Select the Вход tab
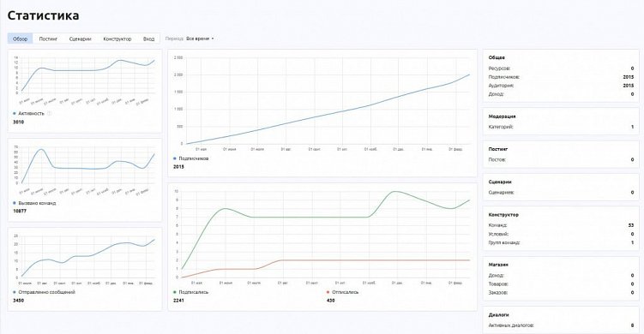 point(148,39)
